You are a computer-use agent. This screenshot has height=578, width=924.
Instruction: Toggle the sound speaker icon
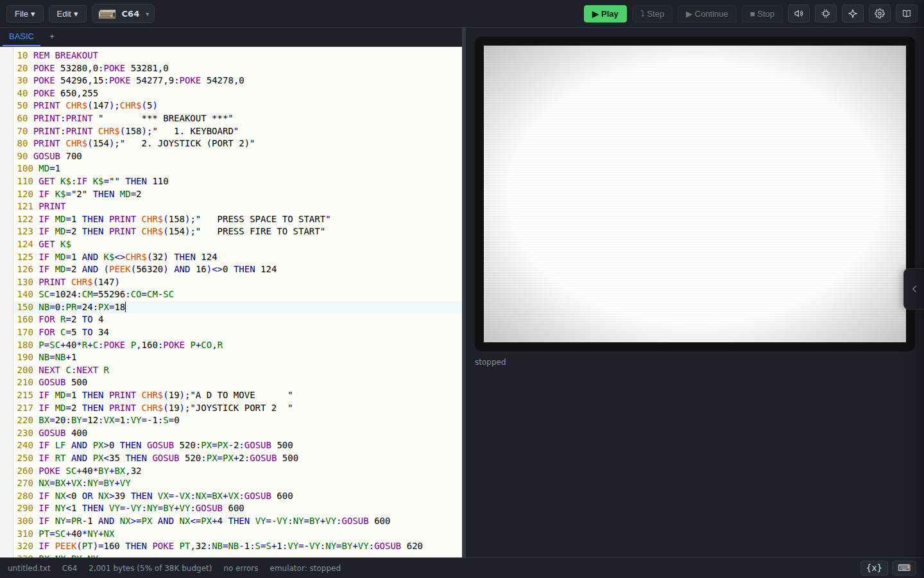(x=799, y=13)
